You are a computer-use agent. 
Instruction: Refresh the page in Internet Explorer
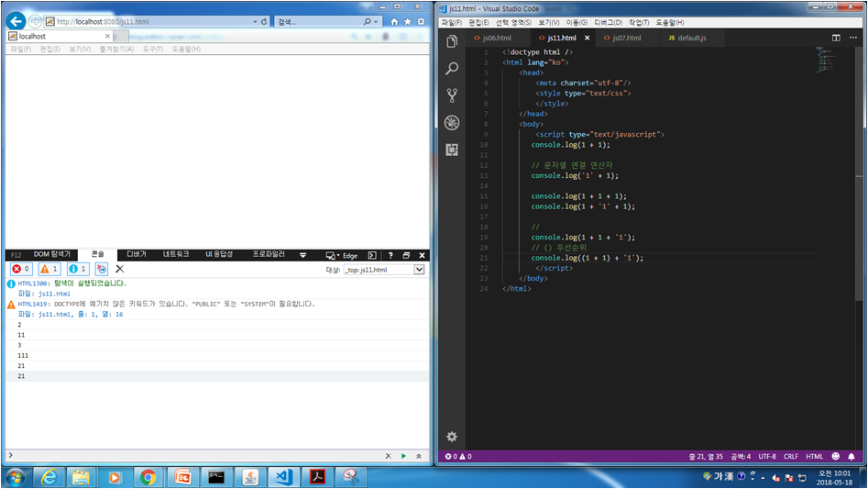[x=264, y=22]
